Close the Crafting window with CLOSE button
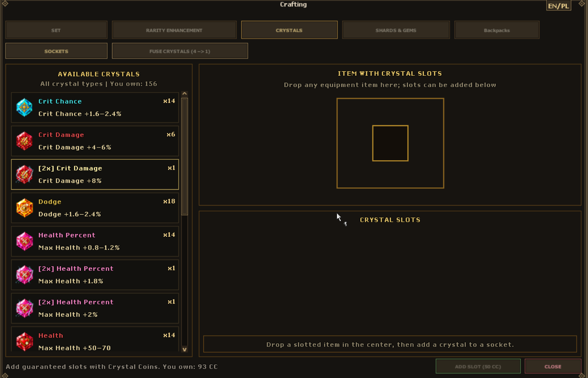Image resolution: width=588 pixels, height=378 pixels. 553,366
